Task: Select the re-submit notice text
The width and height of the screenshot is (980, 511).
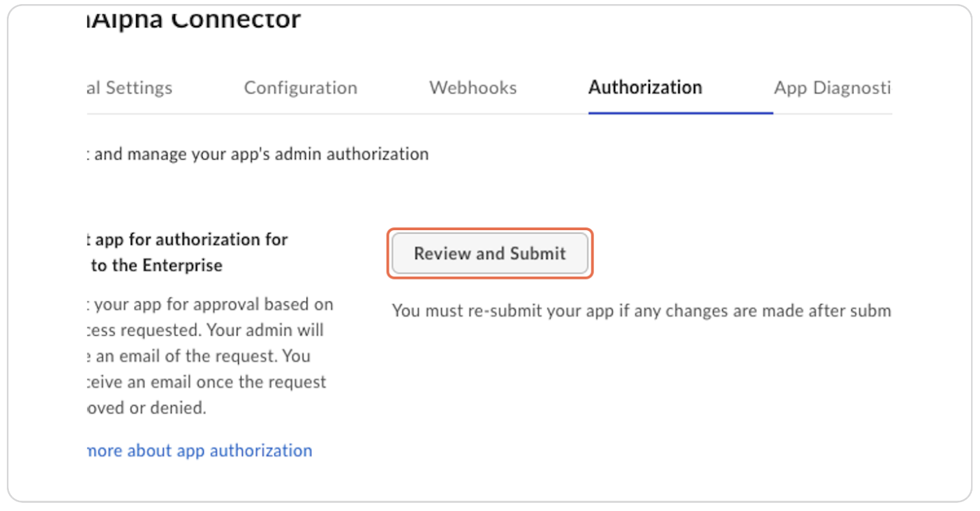Action: (640, 311)
